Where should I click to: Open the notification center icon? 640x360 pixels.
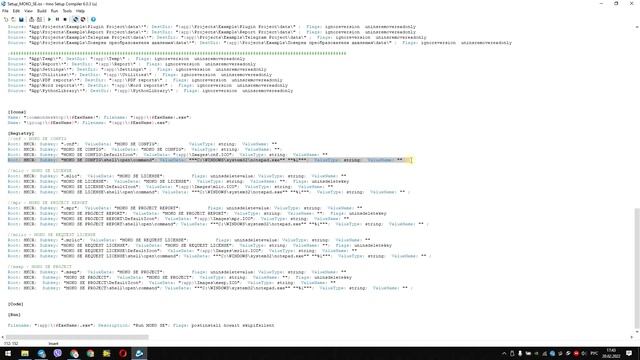pyautogui.click(x=629, y=353)
